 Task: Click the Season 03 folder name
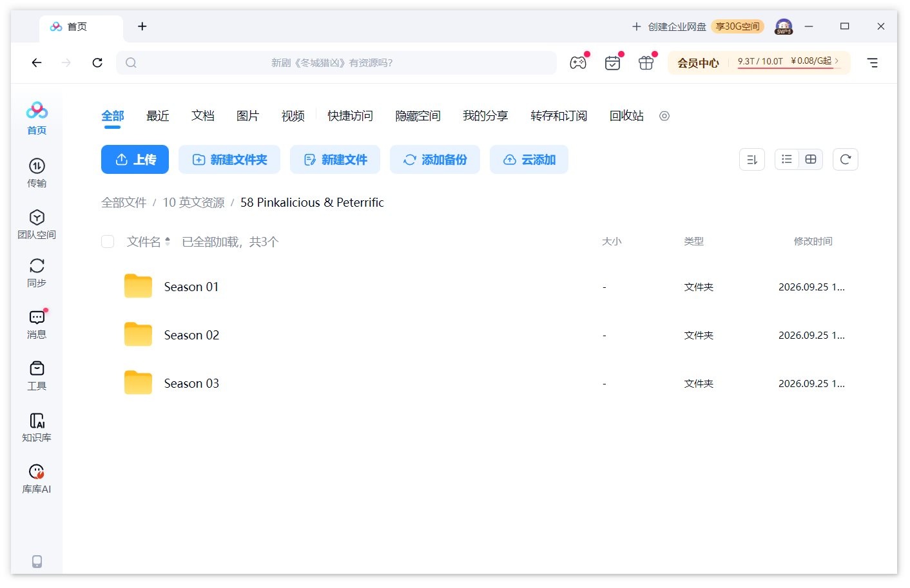pyautogui.click(x=191, y=383)
